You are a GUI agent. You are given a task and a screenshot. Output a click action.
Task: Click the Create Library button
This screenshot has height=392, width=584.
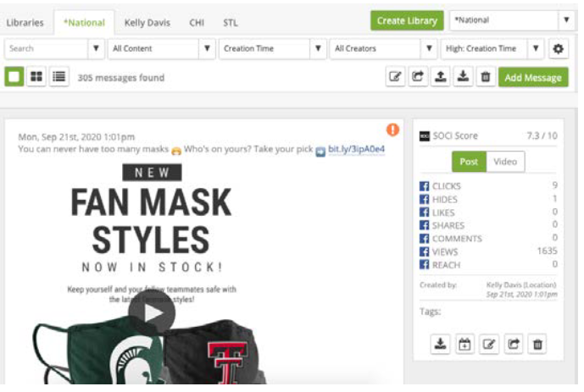[407, 20]
